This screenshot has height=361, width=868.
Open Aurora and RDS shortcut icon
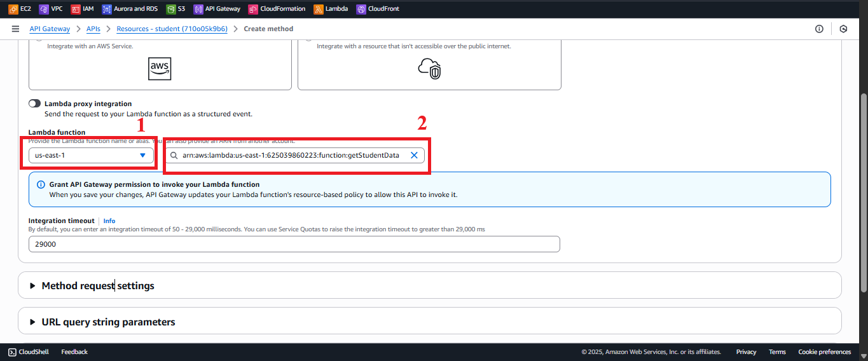click(106, 9)
